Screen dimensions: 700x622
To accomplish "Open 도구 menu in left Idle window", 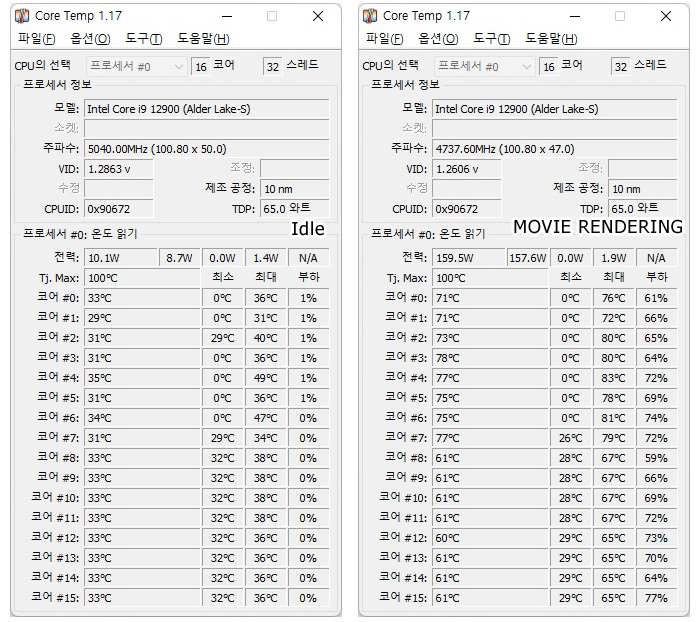I will 143,39.
